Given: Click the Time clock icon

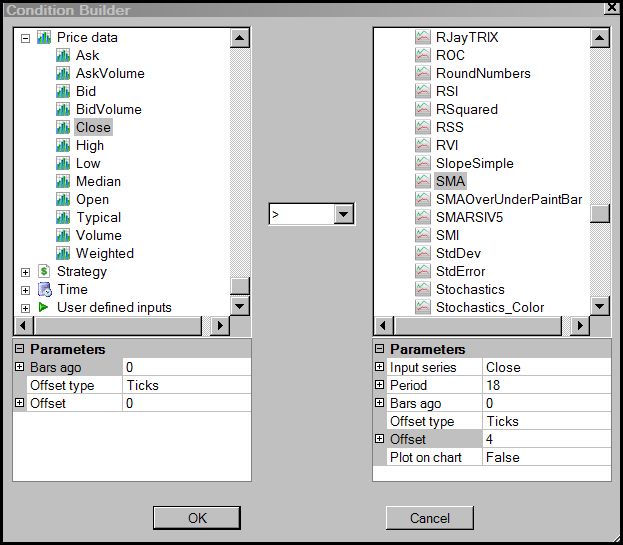Looking at the screenshot, I should coord(44,289).
